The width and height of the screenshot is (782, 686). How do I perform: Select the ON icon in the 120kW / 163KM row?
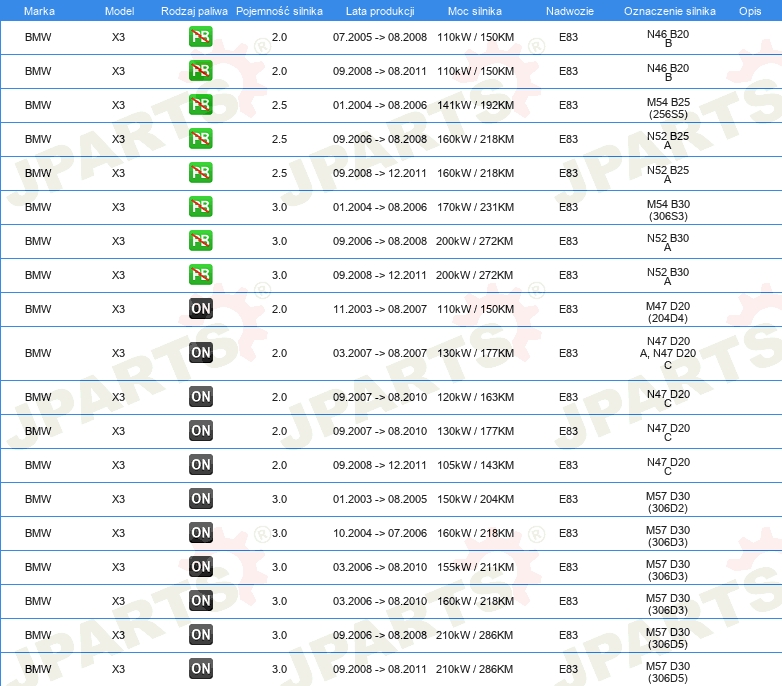[200, 397]
